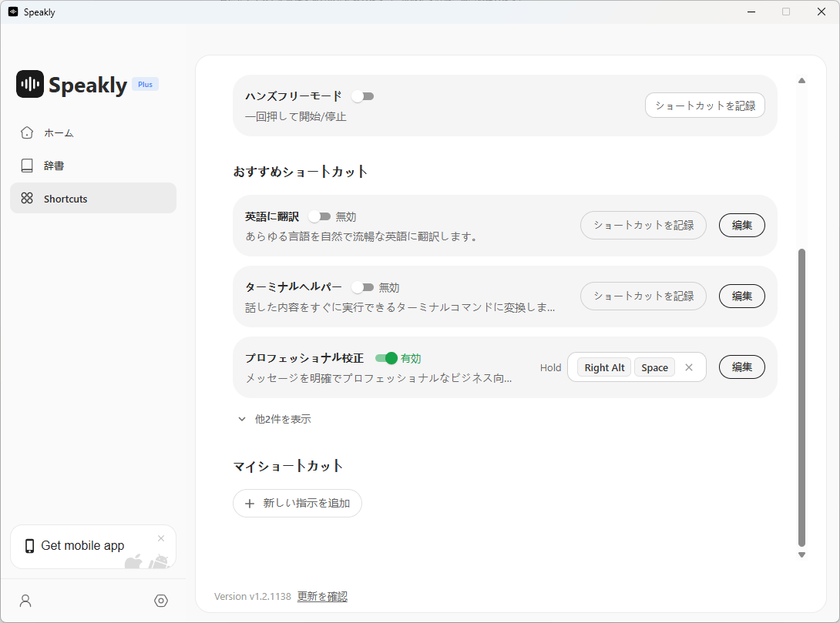
Task: Click the home icon in sidebar
Action: coord(27,132)
